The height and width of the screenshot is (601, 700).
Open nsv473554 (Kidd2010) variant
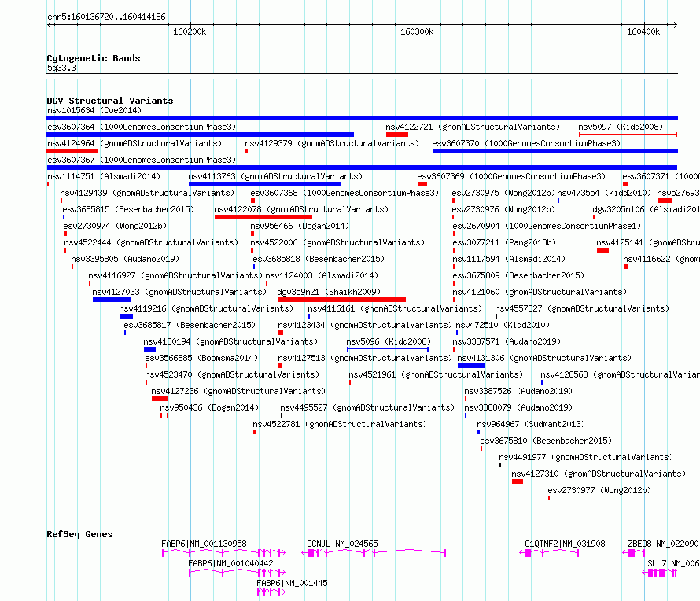tap(604, 193)
